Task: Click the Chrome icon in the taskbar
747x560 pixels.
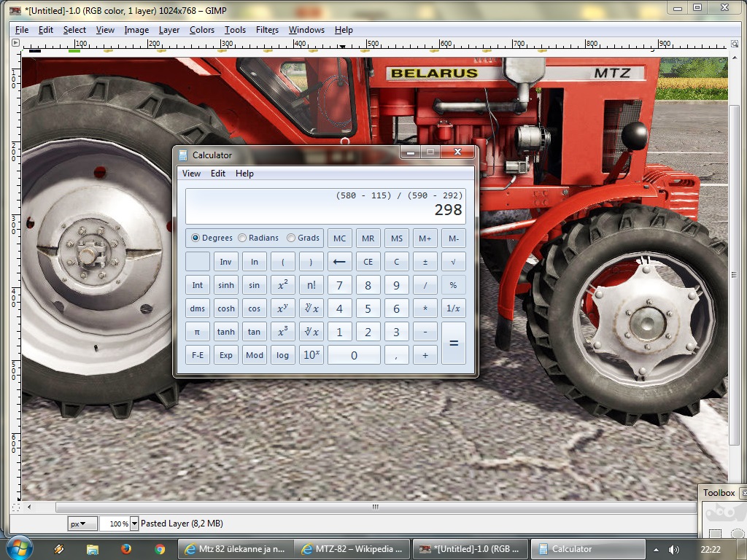Action: tap(160, 549)
